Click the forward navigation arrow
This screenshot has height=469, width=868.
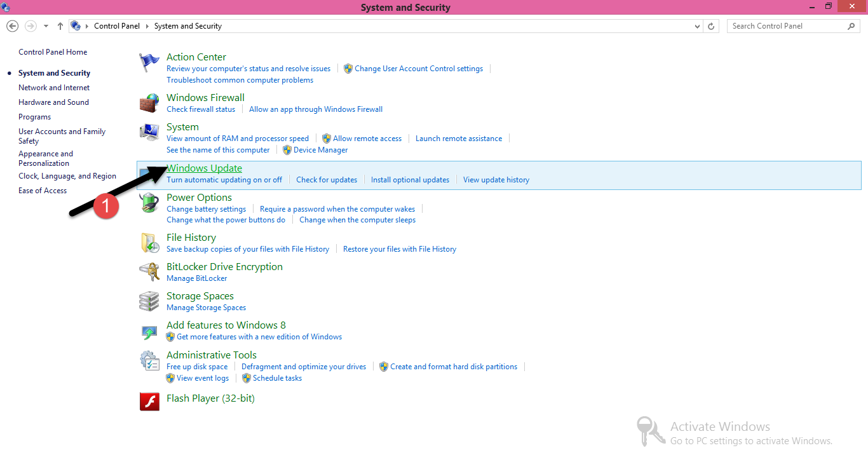tap(30, 26)
